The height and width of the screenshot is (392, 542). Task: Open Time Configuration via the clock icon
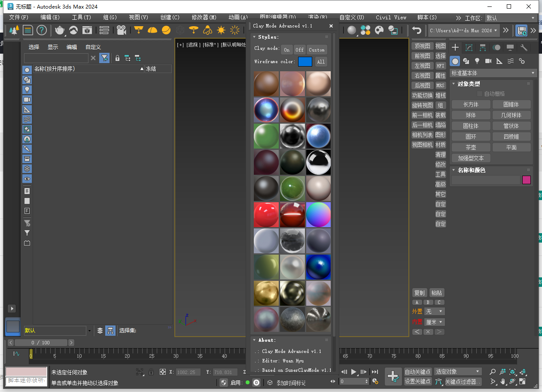click(x=375, y=381)
